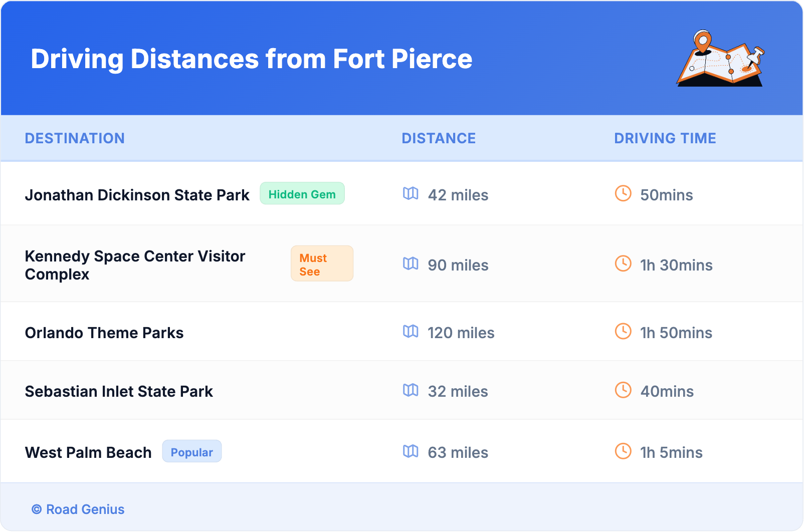
Task: Click the map illustration in the header
Action: pos(720,59)
